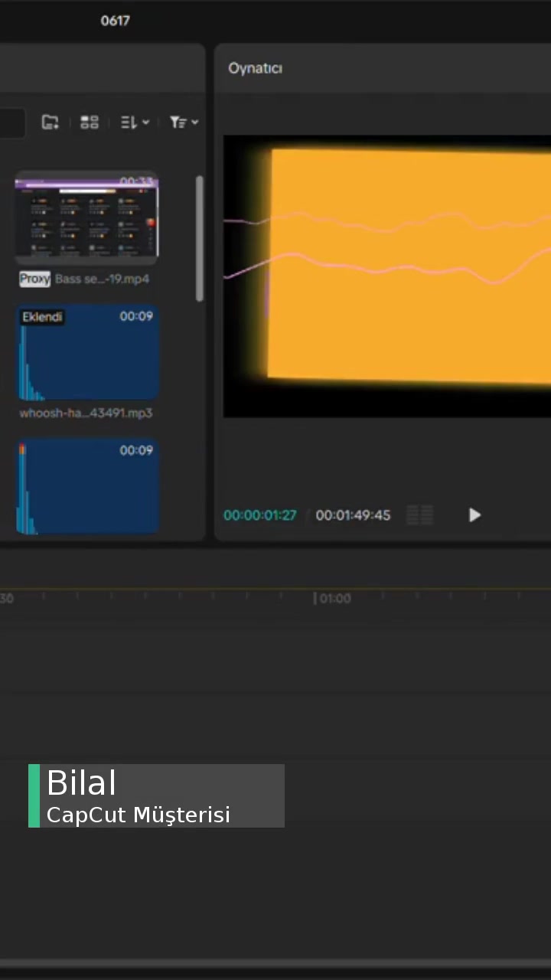Select the Bass se...-19.mp4 video thumbnail
The height and width of the screenshot is (980, 551).
[87, 219]
